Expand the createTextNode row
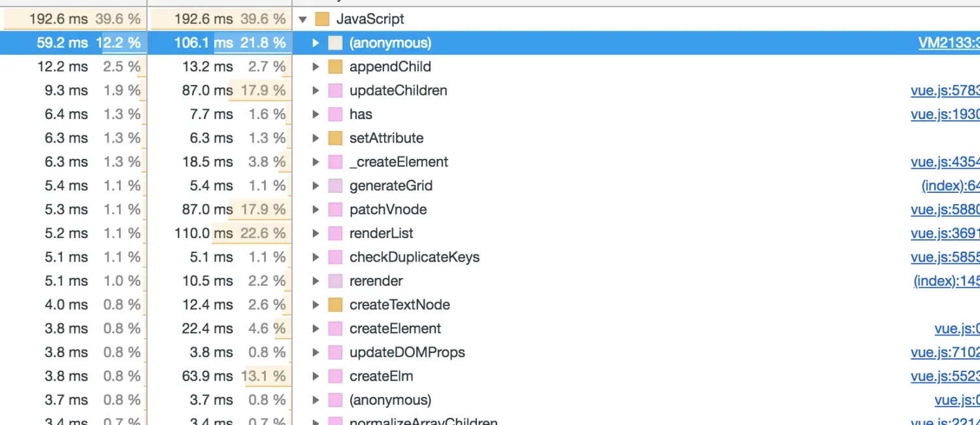The height and width of the screenshot is (425, 980). tap(316, 305)
